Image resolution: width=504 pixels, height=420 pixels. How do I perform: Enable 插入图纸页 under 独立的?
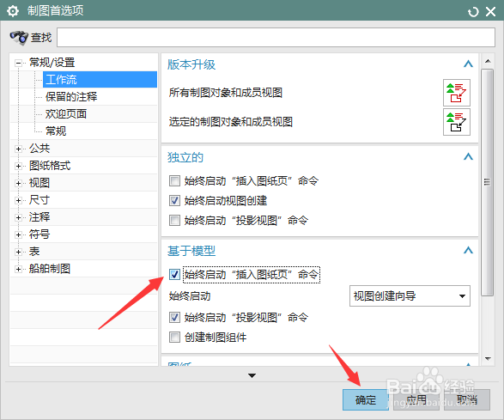[x=174, y=180]
